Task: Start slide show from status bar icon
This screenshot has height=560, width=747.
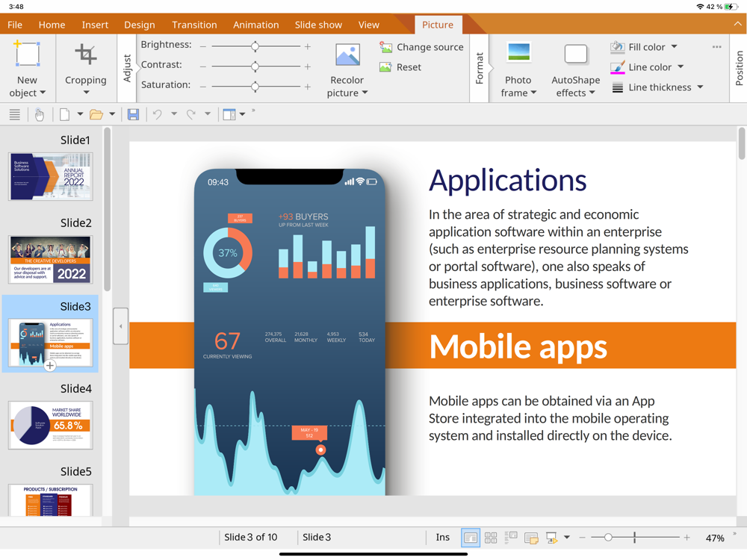Action: click(551, 538)
